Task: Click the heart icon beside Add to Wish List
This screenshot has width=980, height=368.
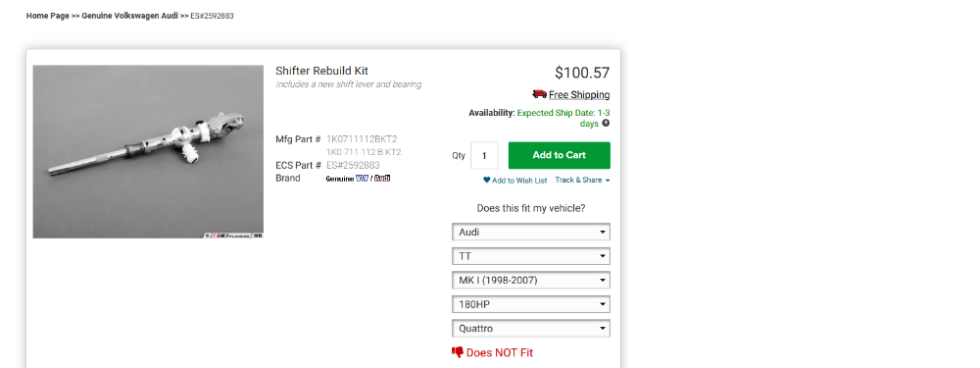Action: point(487,181)
